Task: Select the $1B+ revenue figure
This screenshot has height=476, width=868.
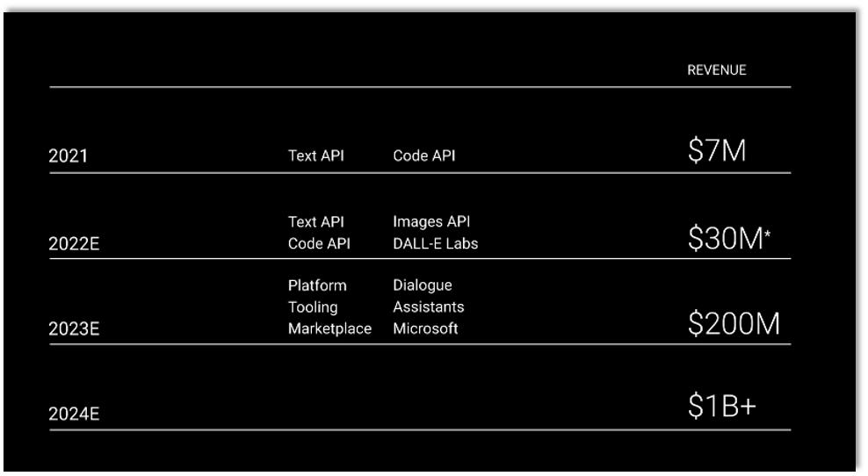Action: [721, 407]
